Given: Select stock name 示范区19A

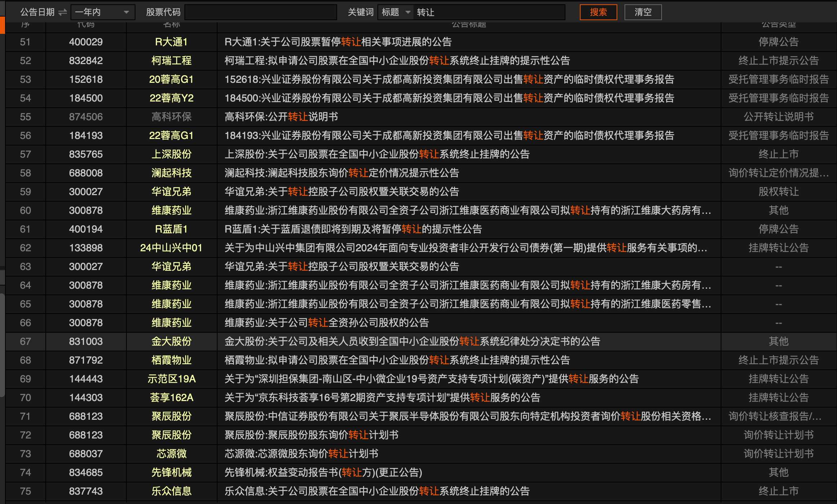Looking at the screenshot, I should point(171,379).
